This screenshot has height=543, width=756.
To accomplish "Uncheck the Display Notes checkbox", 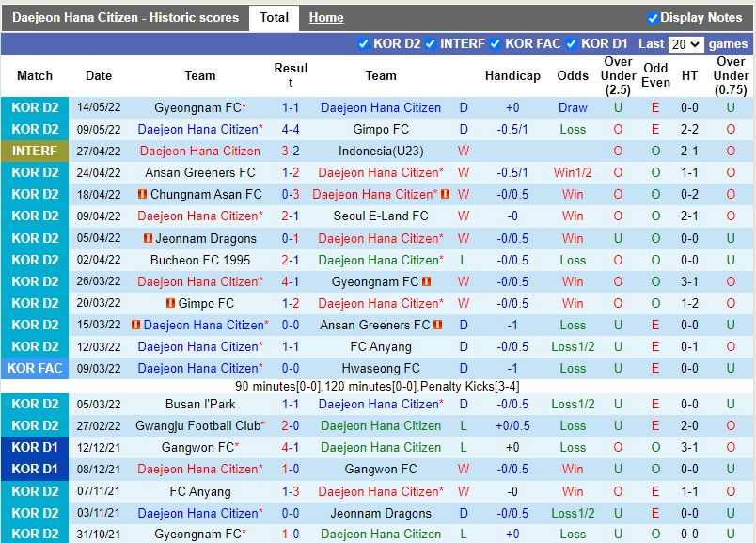I will point(653,18).
